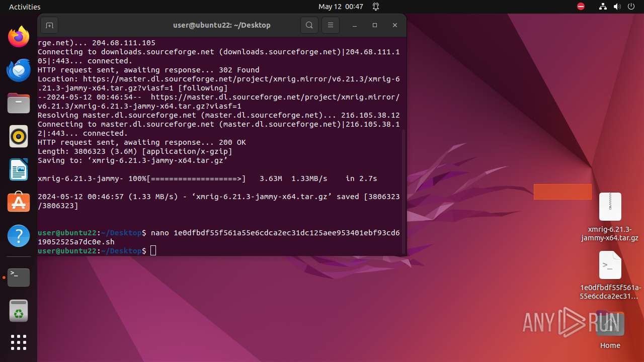Open terminal hamburger menu
This screenshot has width=644, height=362.
[x=331, y=25]
